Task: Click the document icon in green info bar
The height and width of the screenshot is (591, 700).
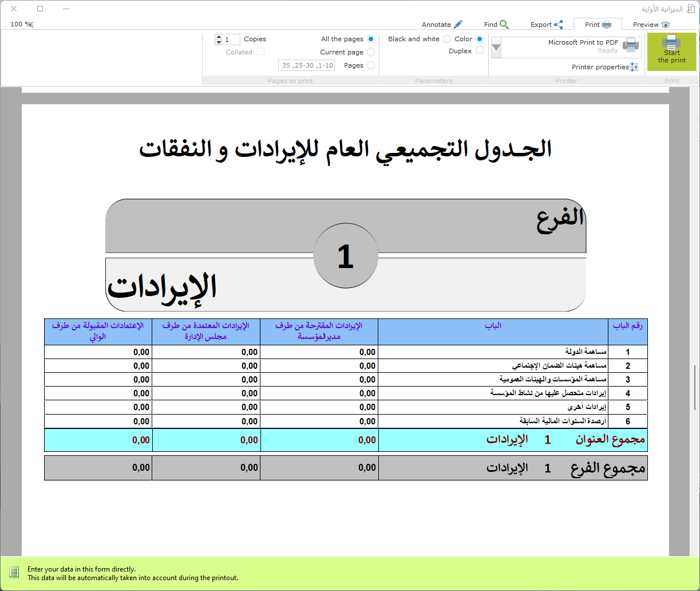Action: [x=14, y=573]
